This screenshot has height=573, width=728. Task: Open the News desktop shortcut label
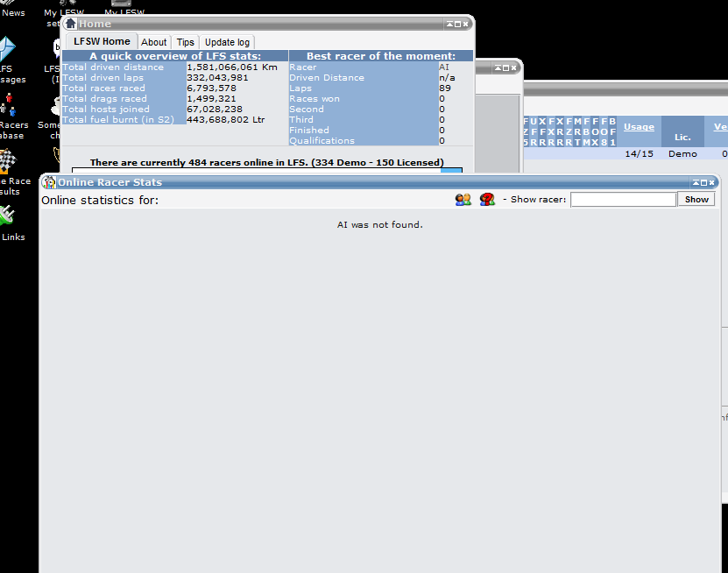point(13,13)
